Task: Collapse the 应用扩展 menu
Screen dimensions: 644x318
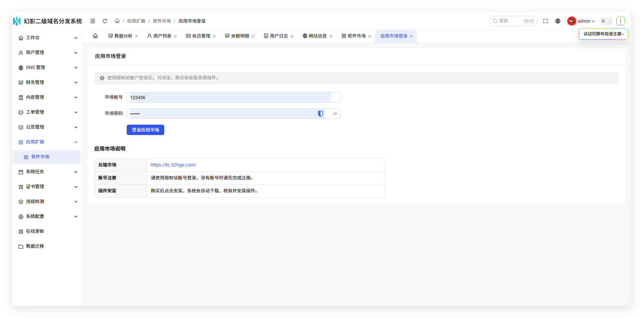Action: (47, 142)
